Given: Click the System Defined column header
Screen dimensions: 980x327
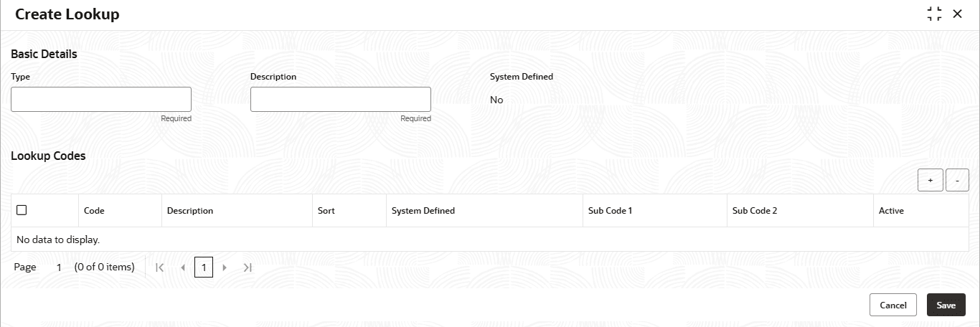Looking at the screenshot, I should tap(423, 211).
